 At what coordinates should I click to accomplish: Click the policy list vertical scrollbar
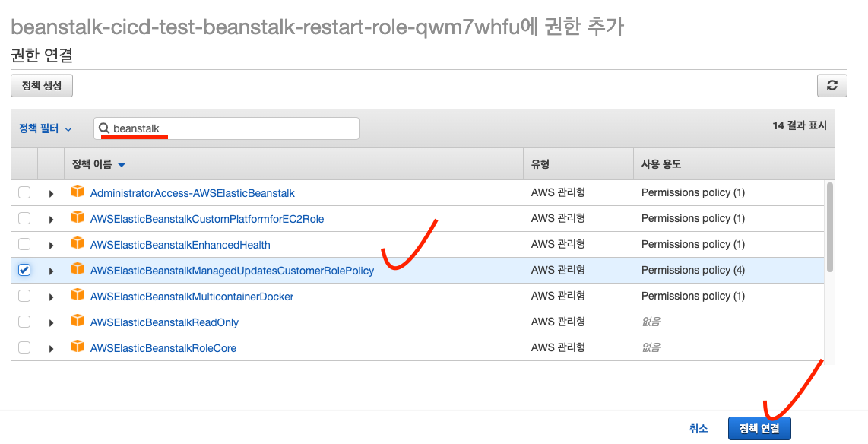coord(829,227)
